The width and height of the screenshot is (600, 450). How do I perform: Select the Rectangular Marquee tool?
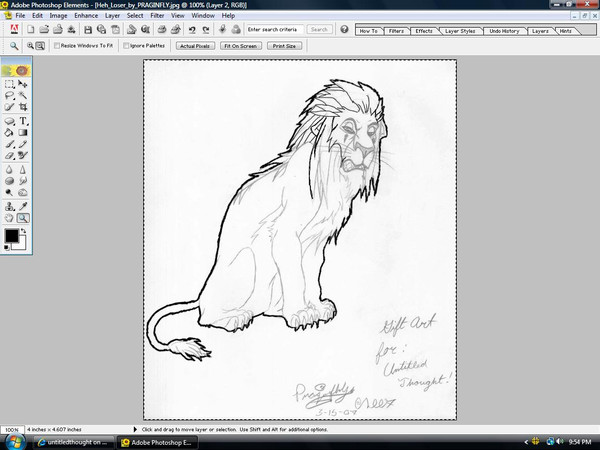(10, 84)
